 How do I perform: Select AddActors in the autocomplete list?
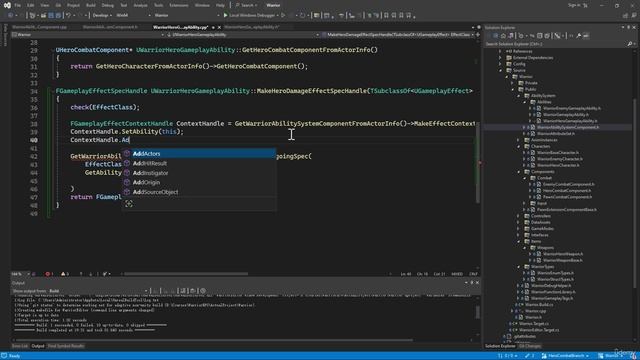pyautogui.click(x=199, y=153)
